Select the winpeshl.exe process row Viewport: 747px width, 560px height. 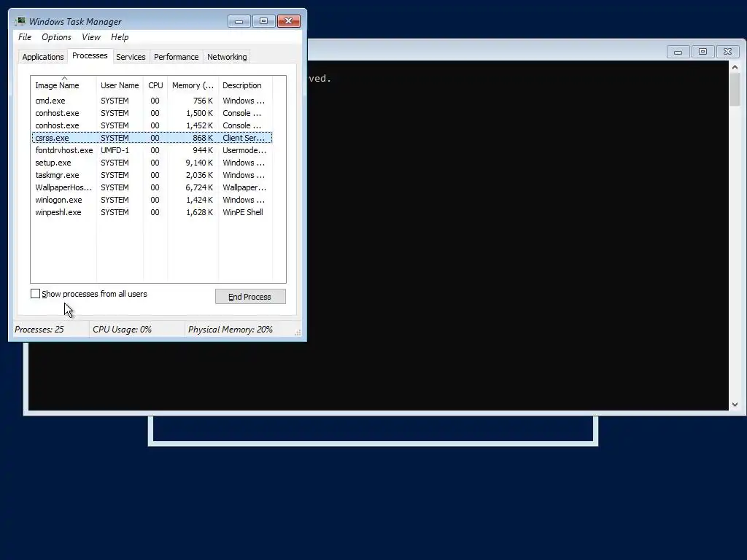click(152, 212)
